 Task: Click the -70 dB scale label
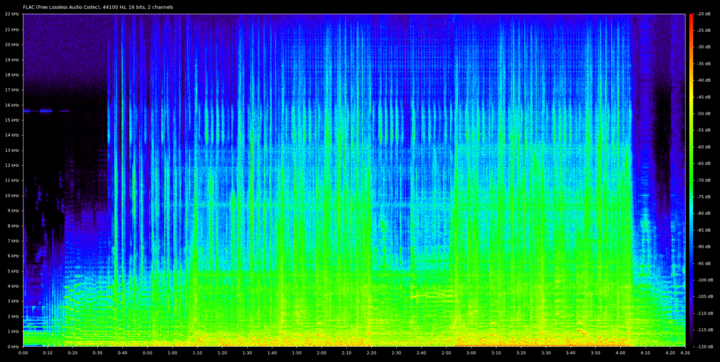[704, 181]
